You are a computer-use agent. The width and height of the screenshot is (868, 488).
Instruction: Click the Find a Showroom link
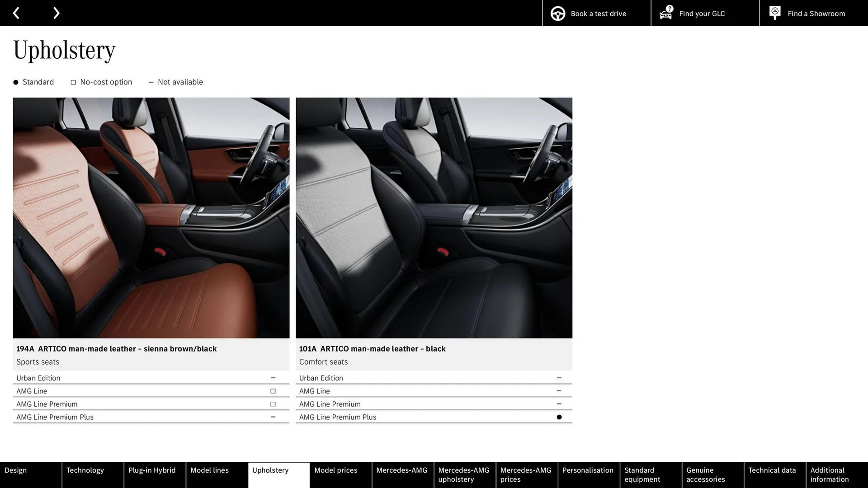tap(816, 13)
